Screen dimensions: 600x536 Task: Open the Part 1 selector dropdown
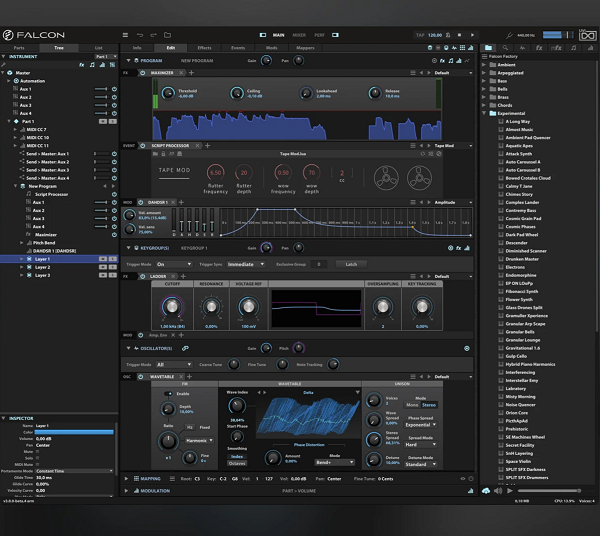click(x=106, y=57)
